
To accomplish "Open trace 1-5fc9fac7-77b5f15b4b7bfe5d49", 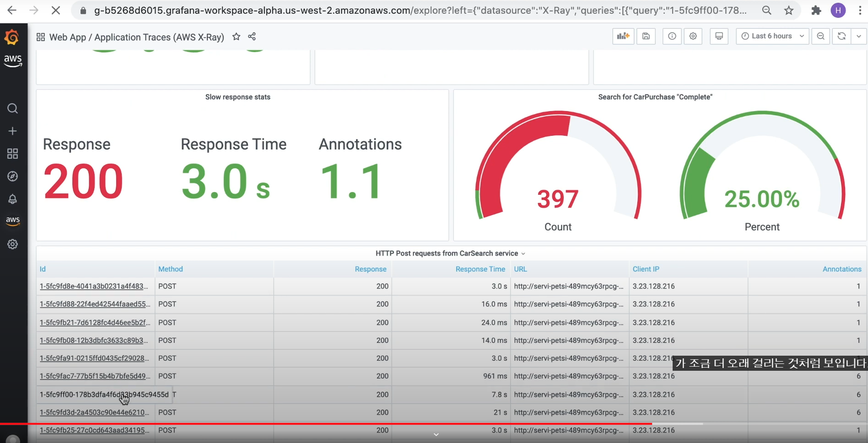I will [95, 376].
